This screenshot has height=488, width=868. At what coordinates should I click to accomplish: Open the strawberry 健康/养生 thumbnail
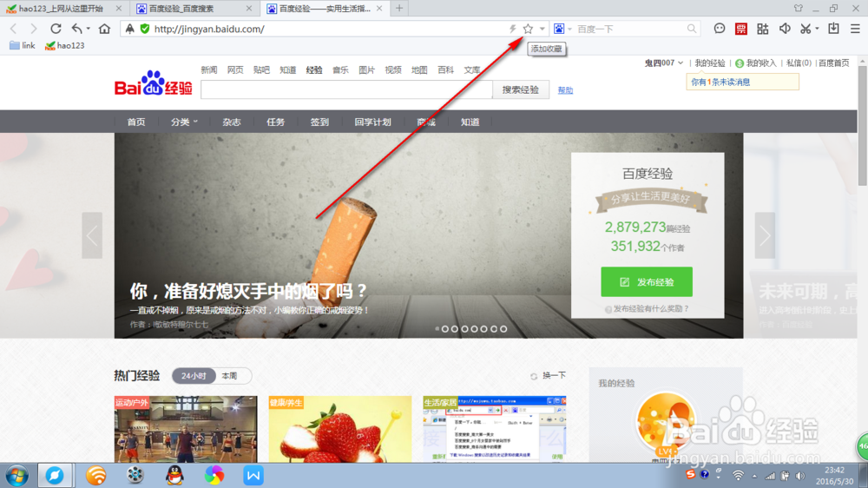pyautogui.click(x=340, y=429)
